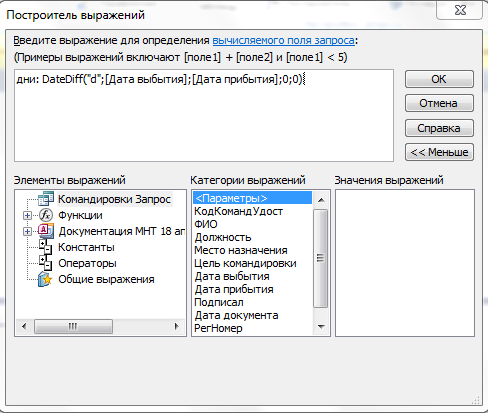
Task: Click the Документация МНТ database icon
Action: pos(46,231)
